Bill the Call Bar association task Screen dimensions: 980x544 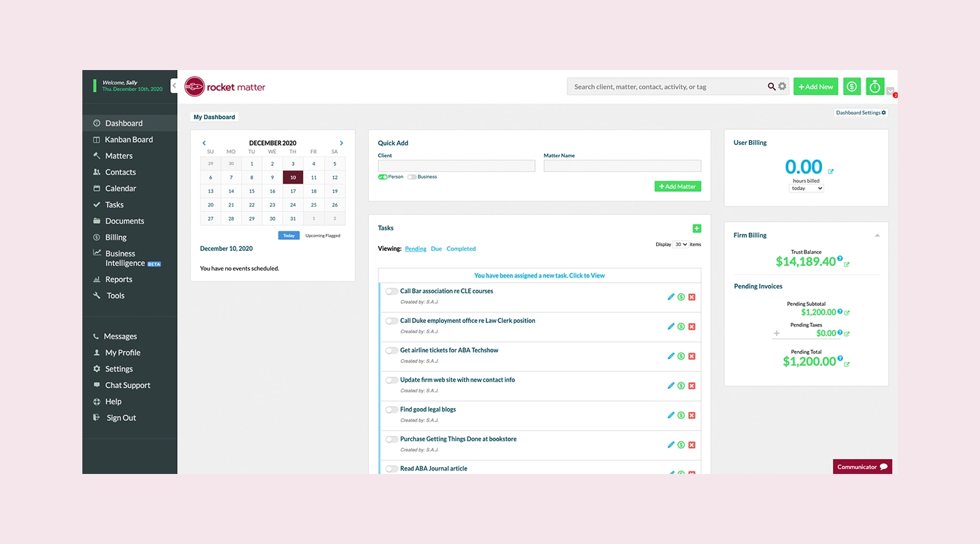(681, 297)
